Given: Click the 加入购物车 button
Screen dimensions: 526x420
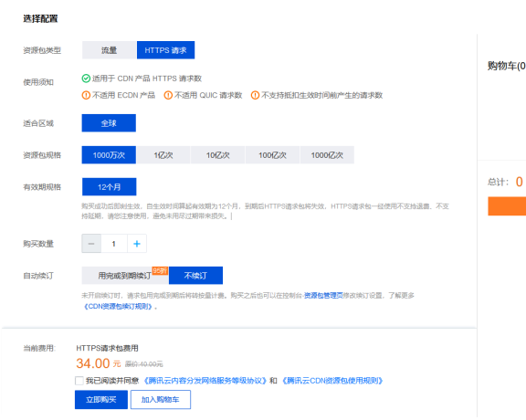Looking at the screenshot, I should pyautogui.click(x=161, y=400).
